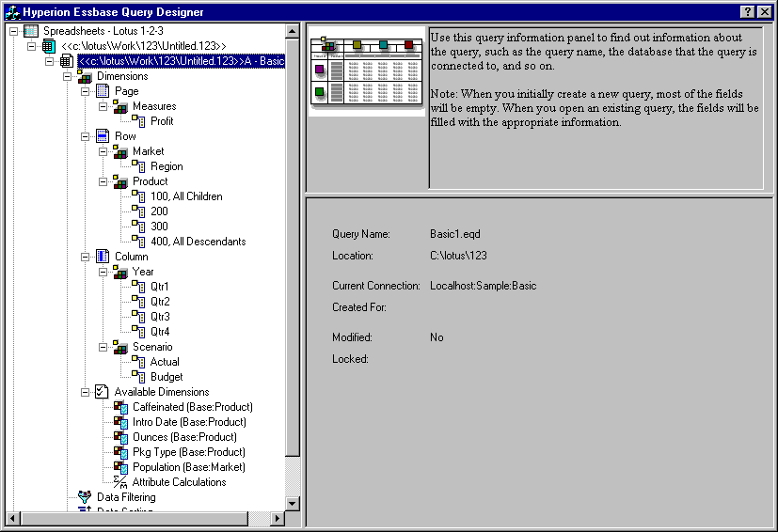Click the horizontal scroll right arrow

[278, 519]
